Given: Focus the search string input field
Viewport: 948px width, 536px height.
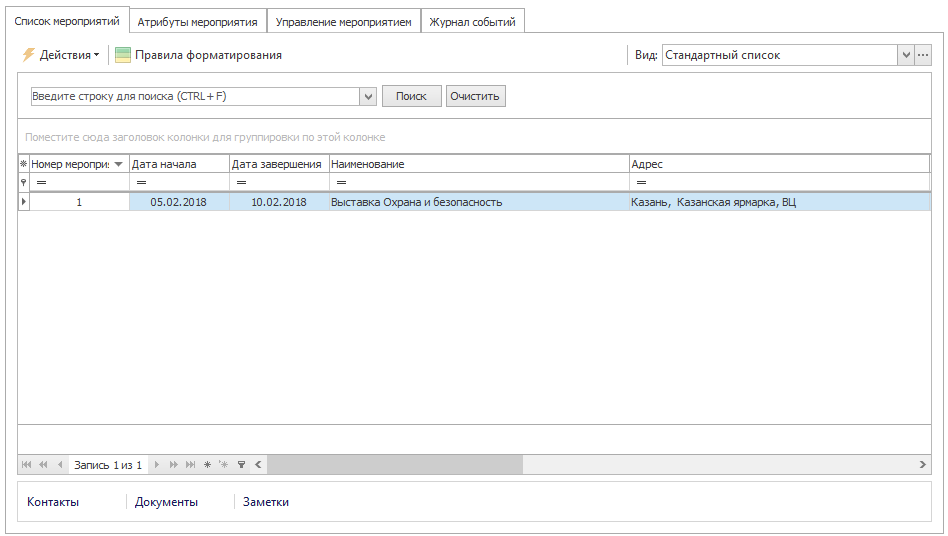Looking at the screenshot, I should coord(195,96).
